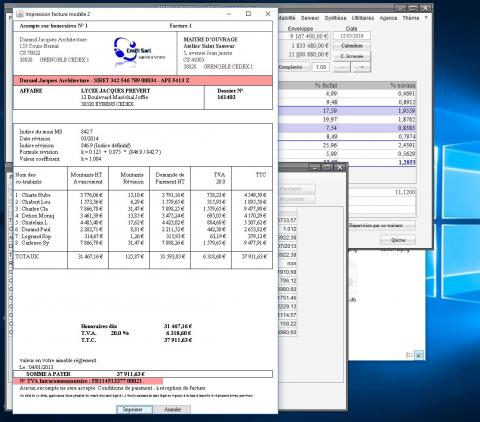Viewport: 480px width, 422px height.
Task: Click the red 'N° TVA Intracommunautaire' line
Action: pyautogui.click(x=88, y=381)
